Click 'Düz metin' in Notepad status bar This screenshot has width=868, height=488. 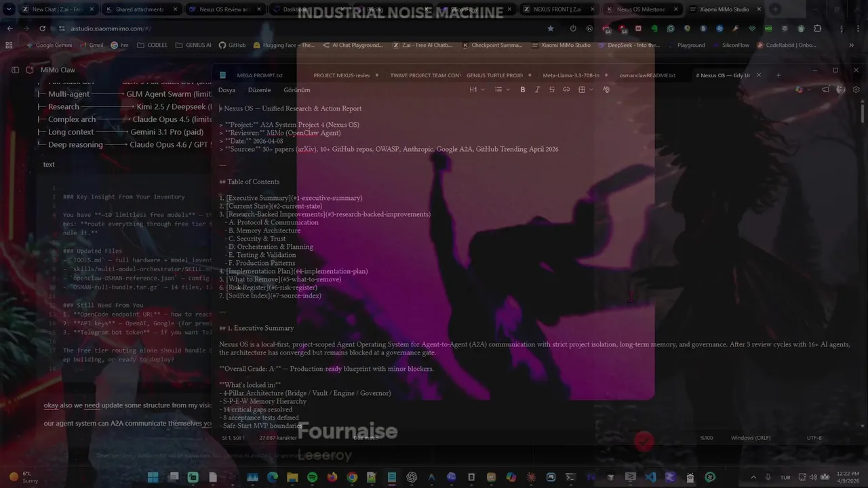click(366, 438)
